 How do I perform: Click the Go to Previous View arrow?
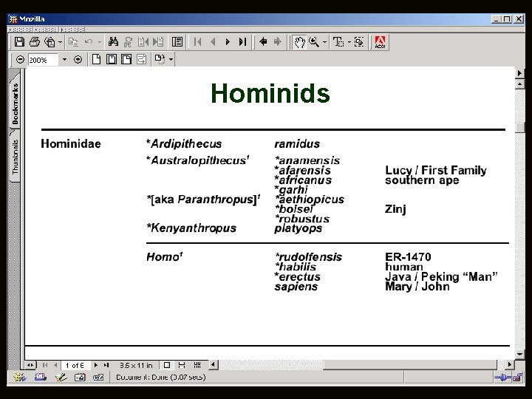[x=263, y=41]
